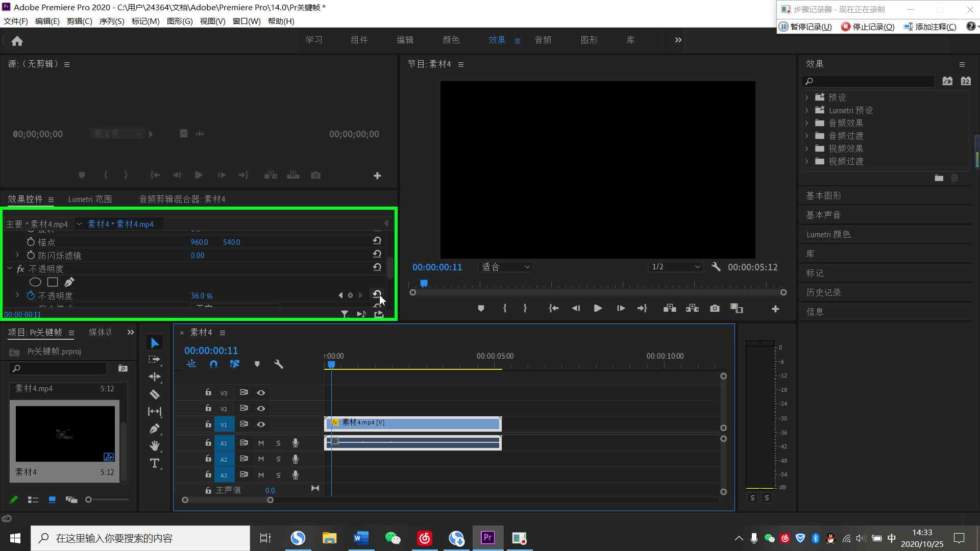Hide track V1 output with eye toggle
This screenshot has width=980, height=551.
point(261,424)
